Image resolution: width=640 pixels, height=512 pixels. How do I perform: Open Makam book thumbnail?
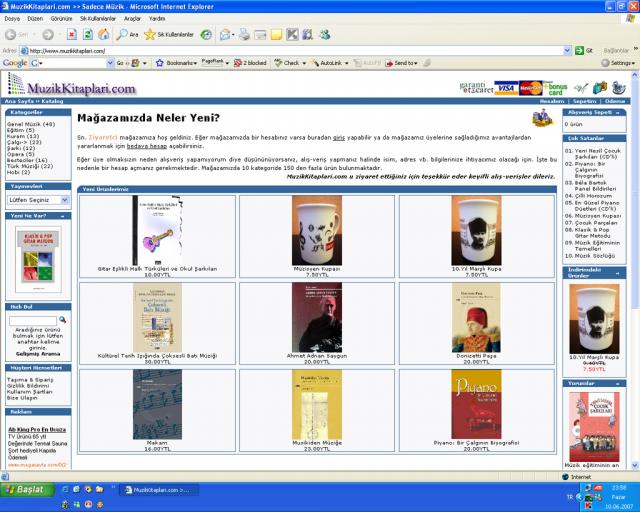tap(157, 405)
